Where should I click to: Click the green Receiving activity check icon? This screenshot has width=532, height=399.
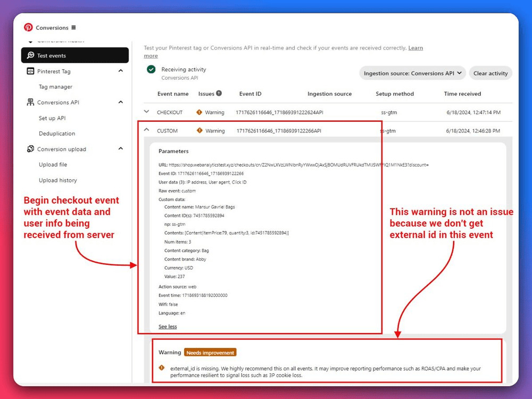151,70
